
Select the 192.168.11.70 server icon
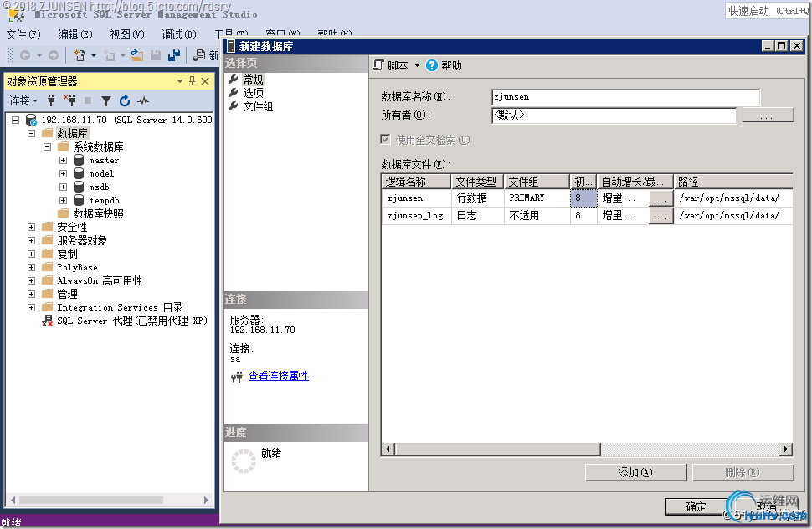click(31, 120)
